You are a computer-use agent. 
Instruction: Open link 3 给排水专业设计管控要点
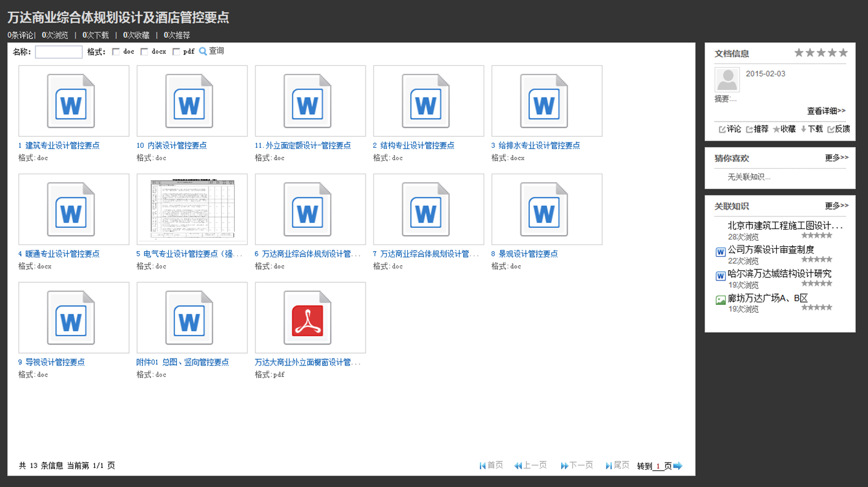click(x=535, y=145)
